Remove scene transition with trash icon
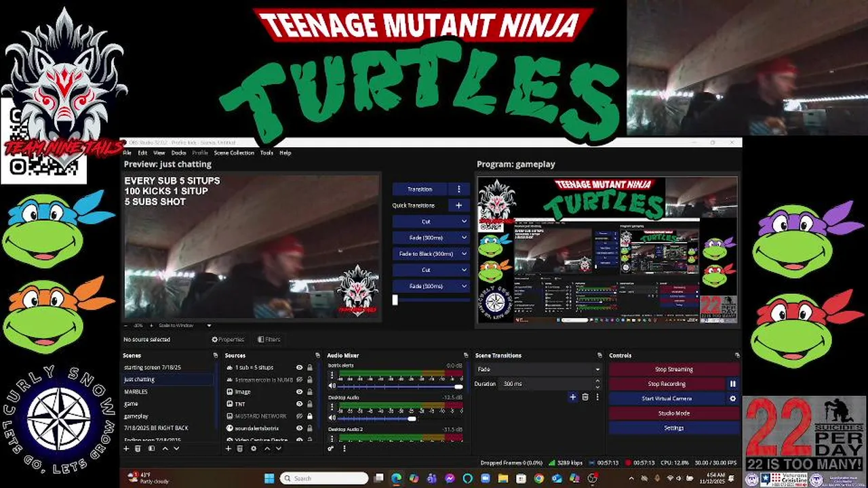The width and height of the screenshot is (868, 488). click(585, 397)
